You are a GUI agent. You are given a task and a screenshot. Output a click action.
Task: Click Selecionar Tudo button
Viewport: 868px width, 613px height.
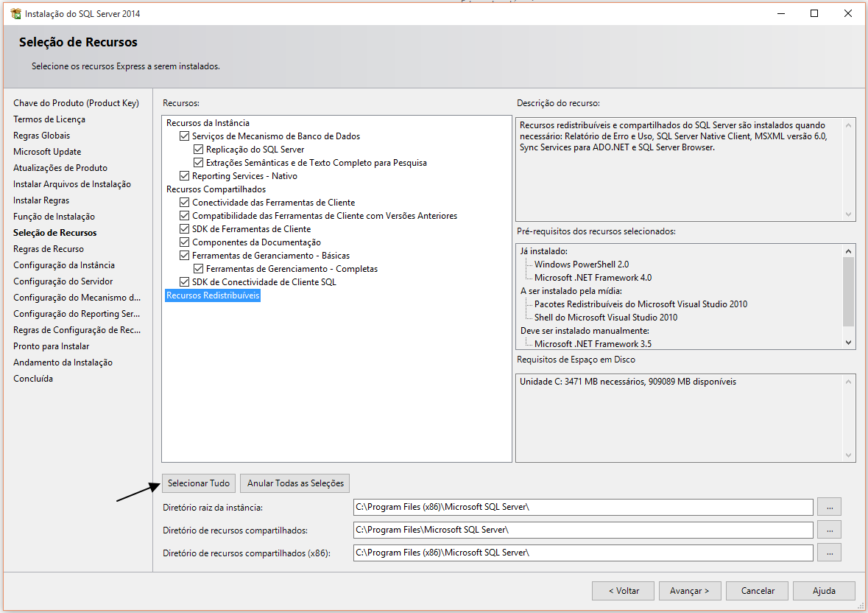point(199,483)
